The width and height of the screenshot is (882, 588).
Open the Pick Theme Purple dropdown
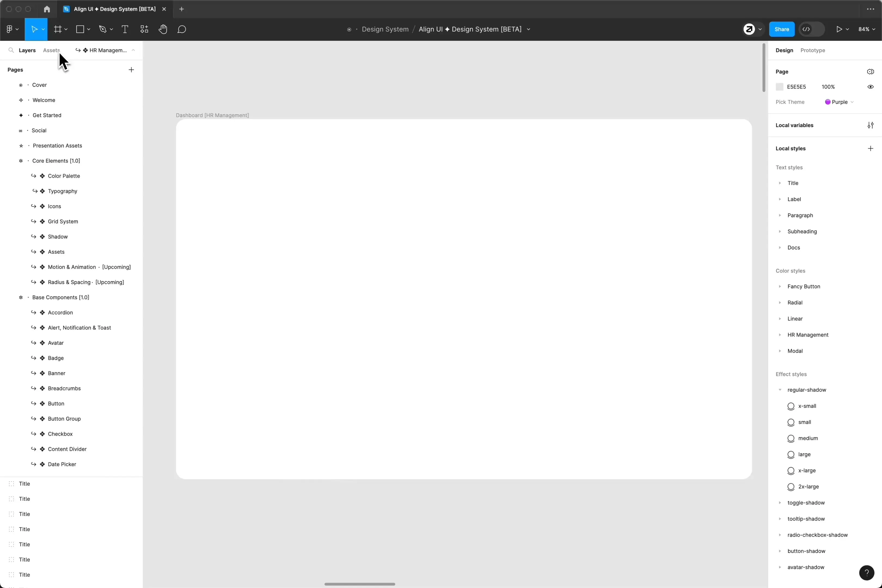839,102
